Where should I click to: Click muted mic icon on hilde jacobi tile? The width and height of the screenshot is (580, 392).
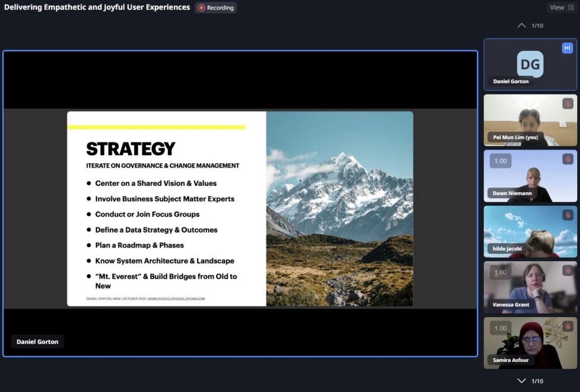567,215
